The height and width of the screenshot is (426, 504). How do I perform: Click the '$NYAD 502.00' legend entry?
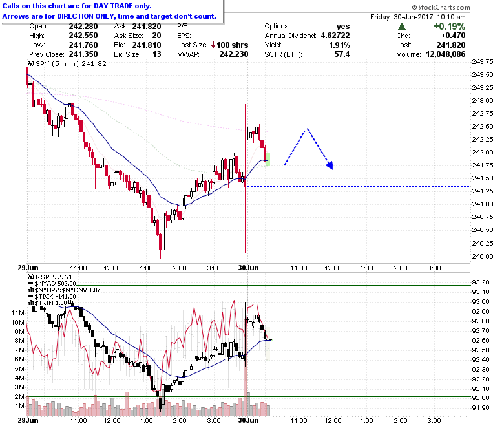coord(55,284)
